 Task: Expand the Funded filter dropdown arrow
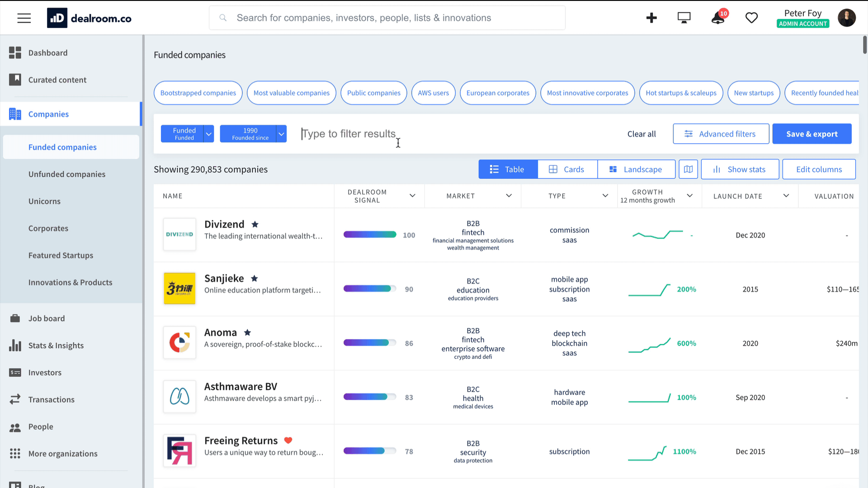coord(208,134)
